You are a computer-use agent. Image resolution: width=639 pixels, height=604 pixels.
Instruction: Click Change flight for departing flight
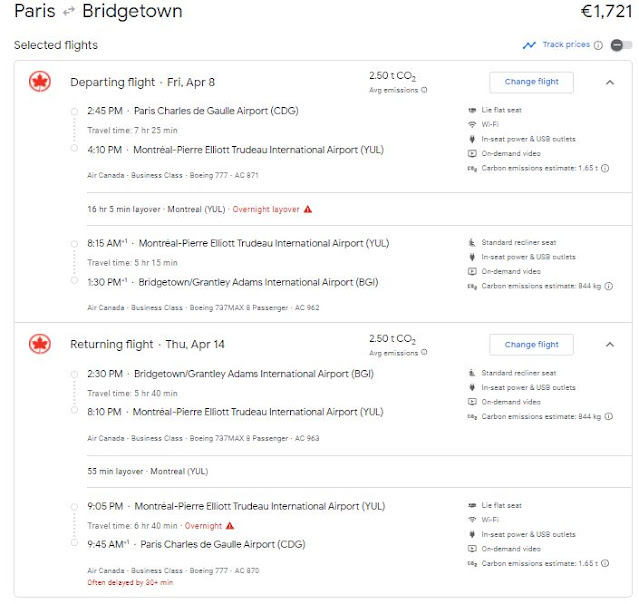click(531, 82)
